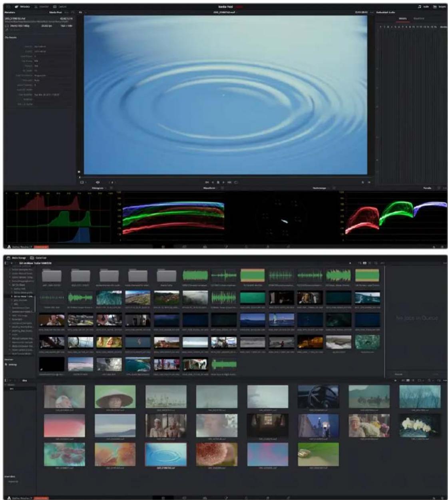Toggle loop playback in viewer
The height and width of the screenshot is (500, 448).
coord(236,182)
